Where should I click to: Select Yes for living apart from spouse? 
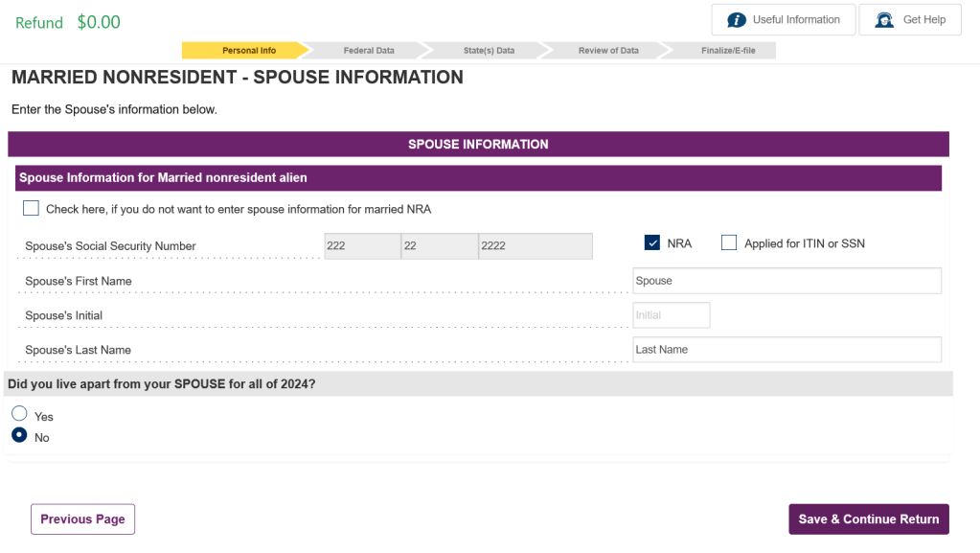tap(19, 414)
